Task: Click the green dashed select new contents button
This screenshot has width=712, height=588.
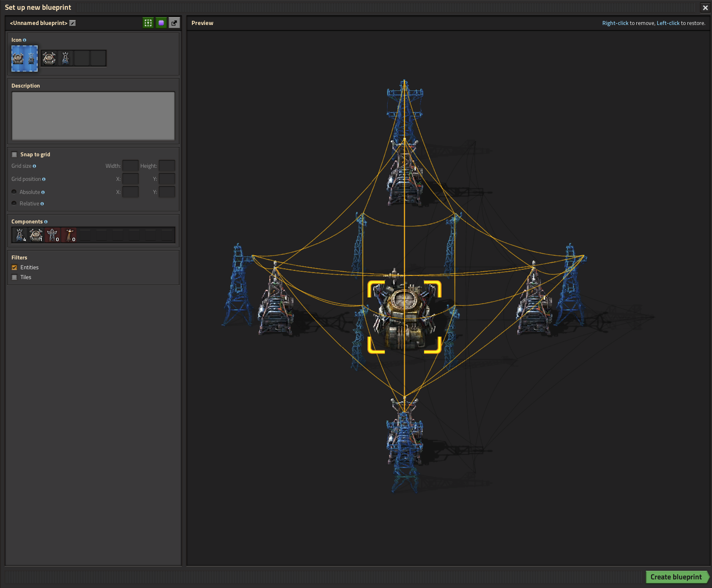Action: (148, 23)
